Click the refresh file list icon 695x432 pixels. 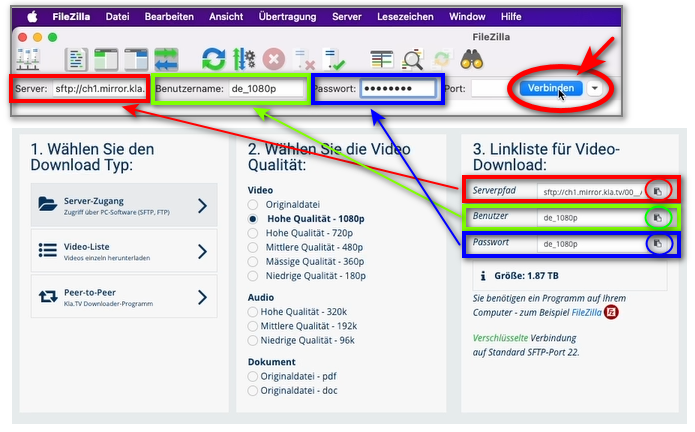pos(212,60)
